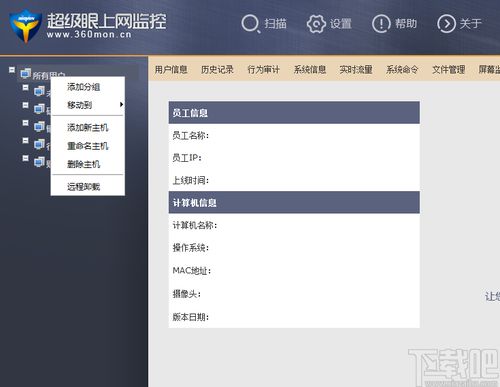Open the 行为审计 tab
Image resolution: width=500 pixels, height=387 pixels.
point(263,69)
